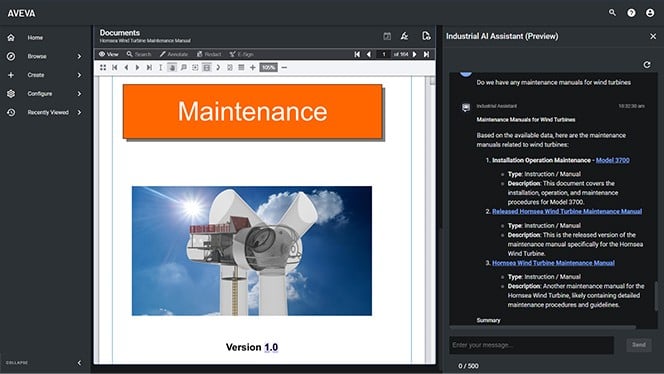This screenshot has width=664, height=374.
Task: Select the magnifier zoom tool
Action: coord(183,67)
